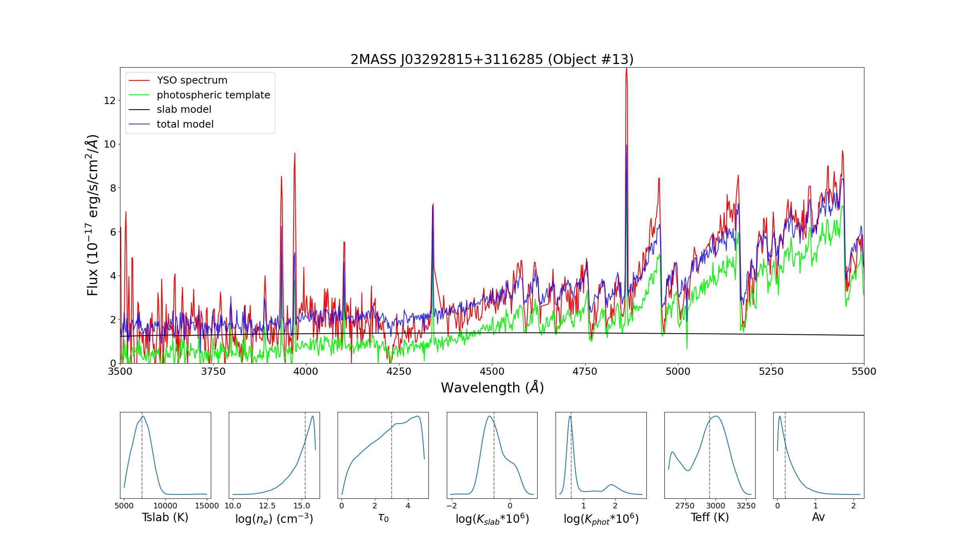Click the 'slab model' legend text
960x560 pixels.
pos(184,110)
